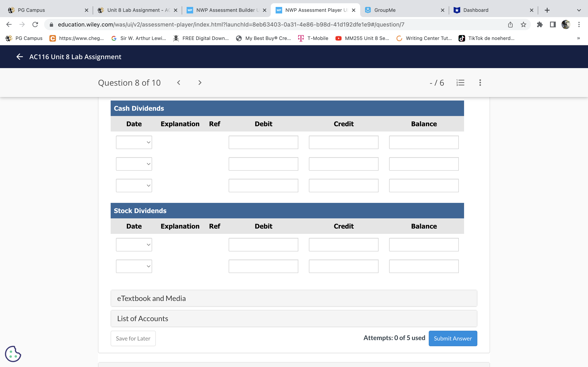Open third Cash Dividends date dropdown
The image size is (588, 367).
point(134,186)
